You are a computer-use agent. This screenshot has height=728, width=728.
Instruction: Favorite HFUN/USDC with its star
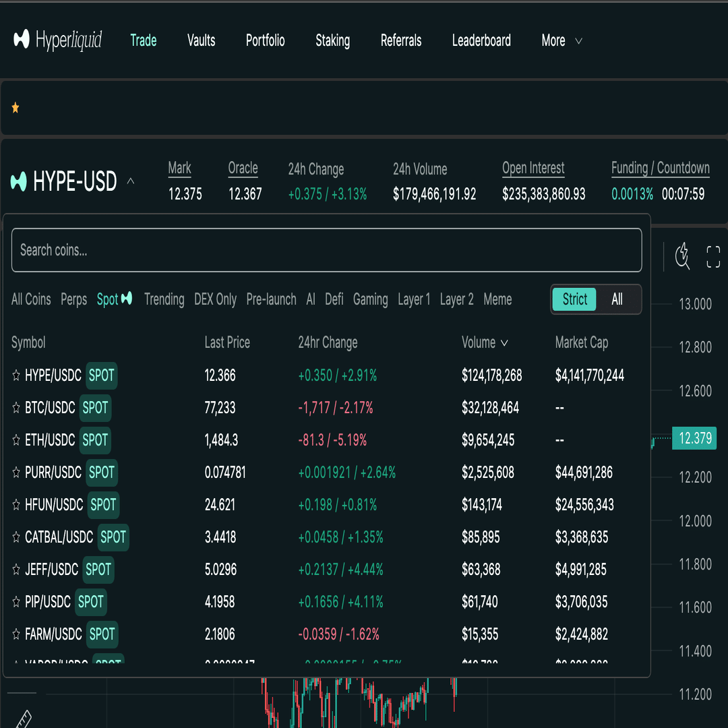(16, 505)
